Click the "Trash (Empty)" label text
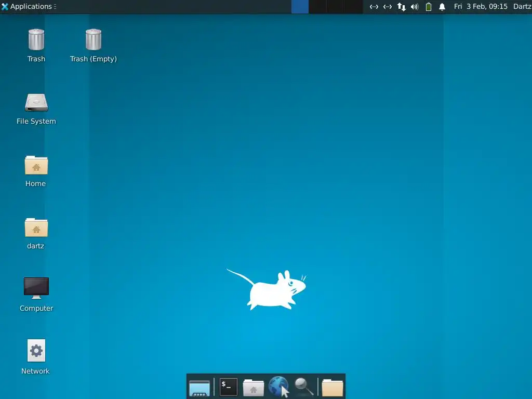532x399 pixels. [94, 59]
